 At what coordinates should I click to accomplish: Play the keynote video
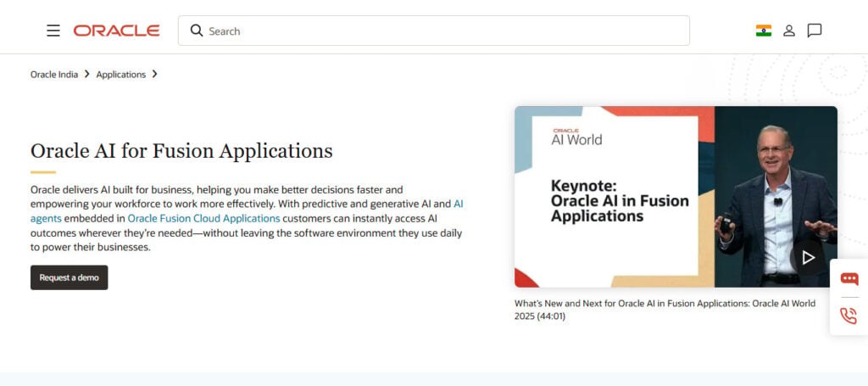pyautogui.click(x=808, y=258)
